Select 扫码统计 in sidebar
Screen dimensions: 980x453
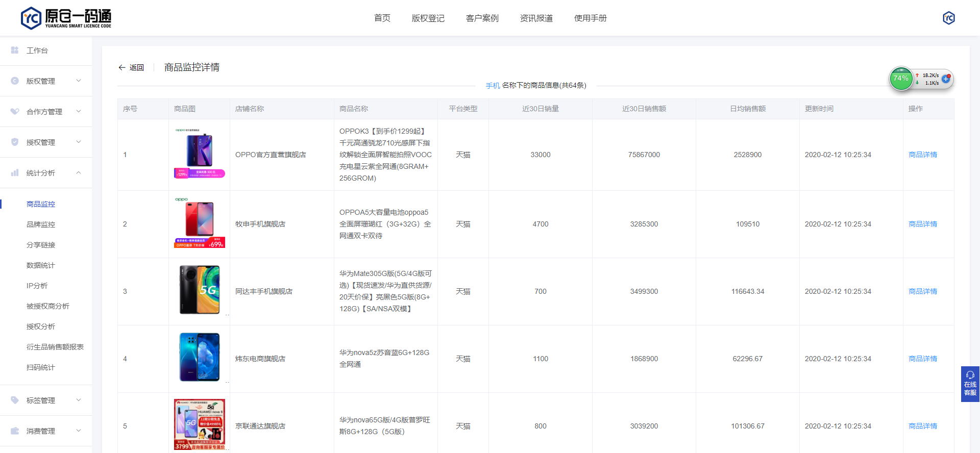point(41,367)
